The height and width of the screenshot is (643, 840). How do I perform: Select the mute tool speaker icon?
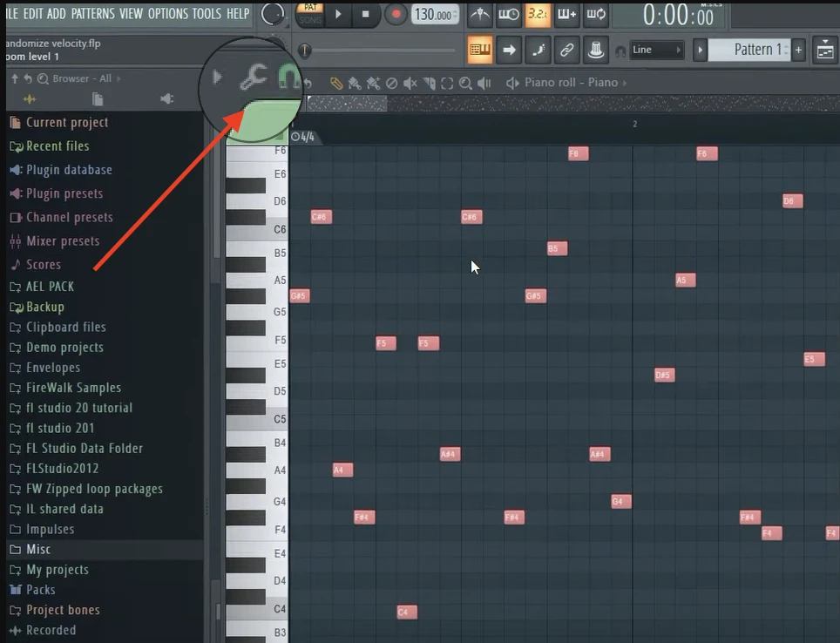click(410, 84)
